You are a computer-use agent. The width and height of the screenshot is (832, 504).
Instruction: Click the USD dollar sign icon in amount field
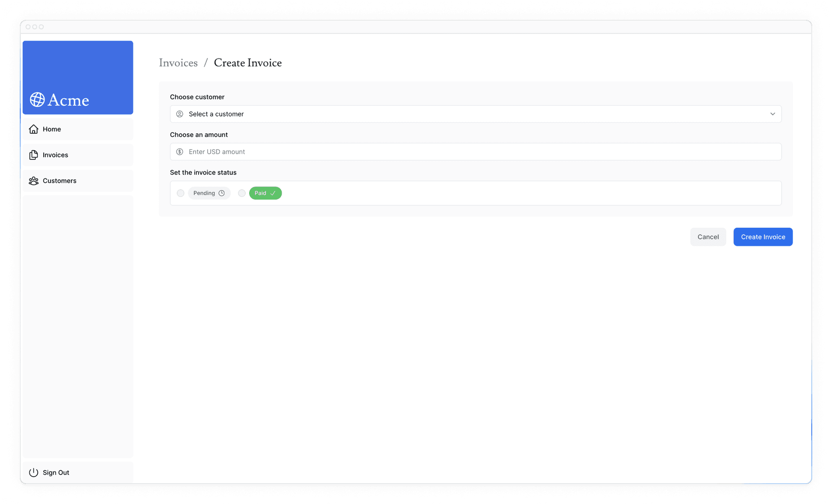179,152
